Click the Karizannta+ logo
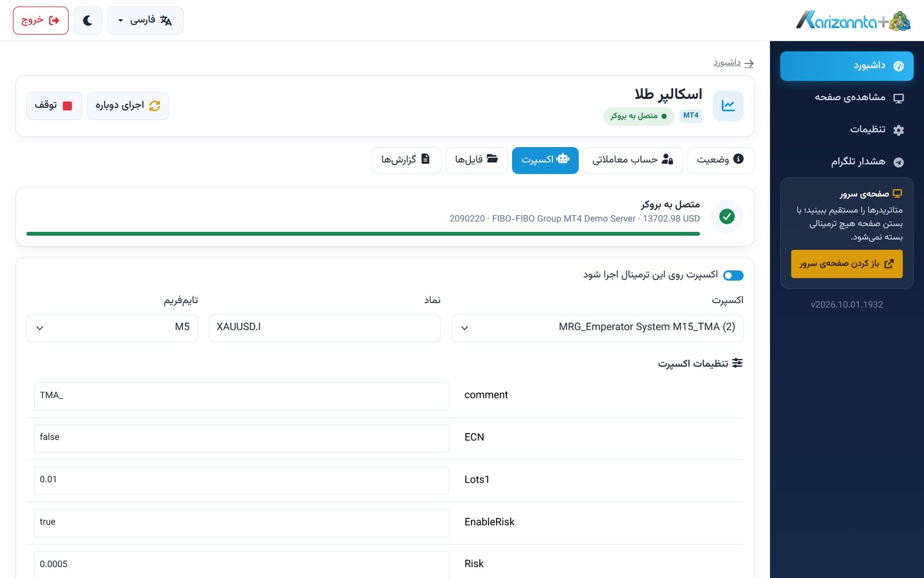Image resolution: width=924 pixels, height=578 pixels. pyautogui.click(x=853, y=21)
